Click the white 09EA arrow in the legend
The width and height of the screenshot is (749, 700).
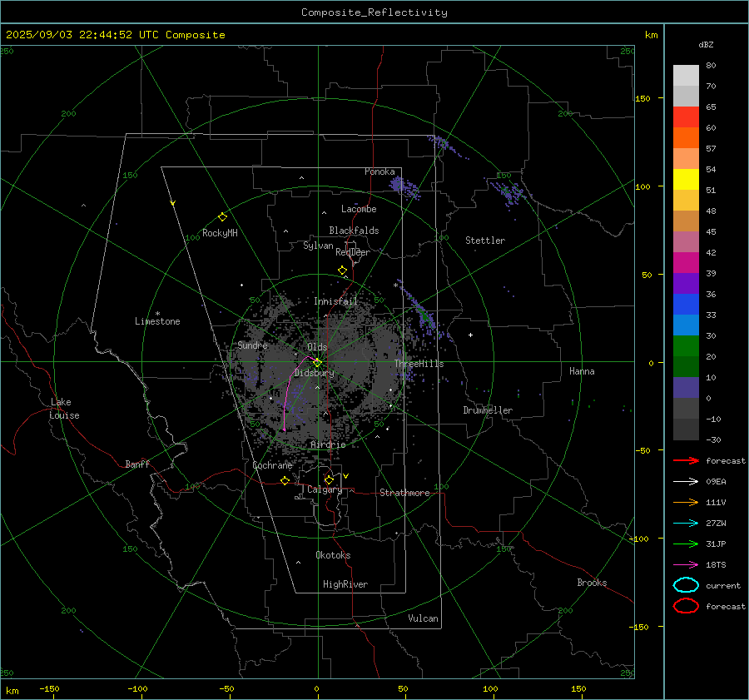coord(686,481)
